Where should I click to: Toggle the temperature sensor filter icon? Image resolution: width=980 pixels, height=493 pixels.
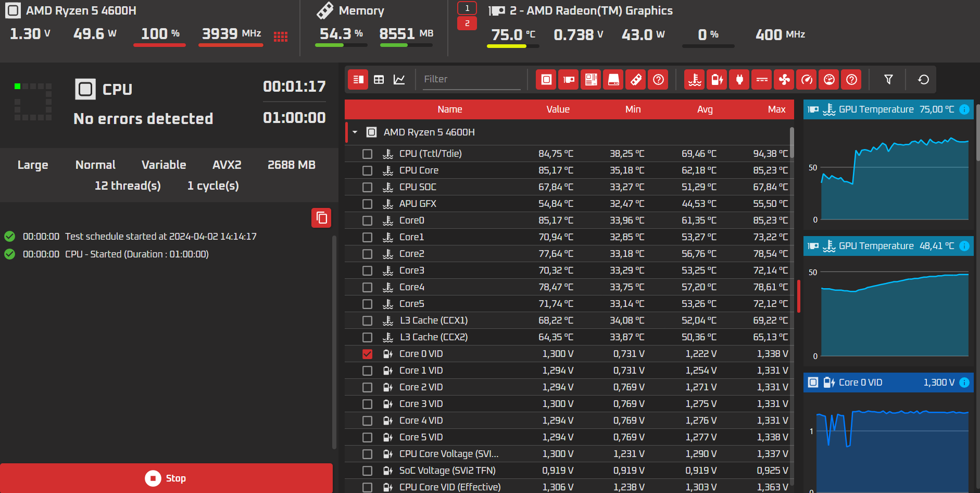pos(695,79)
